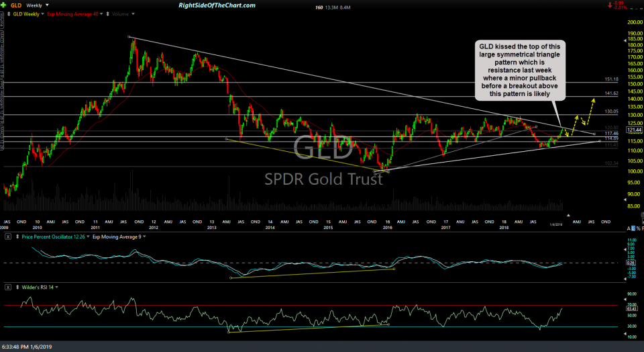Click the red down-arrow price change icon

[x=610, y=5]
